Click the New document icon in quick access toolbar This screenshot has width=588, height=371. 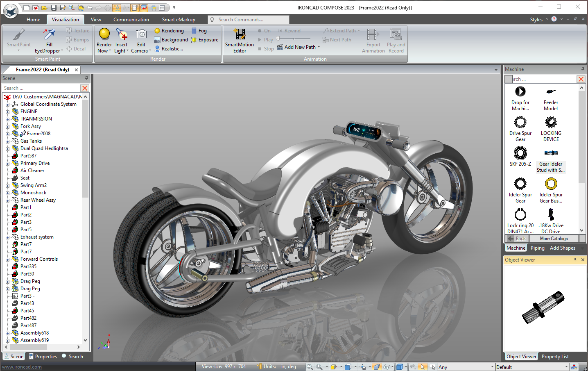tap(27, 7)
